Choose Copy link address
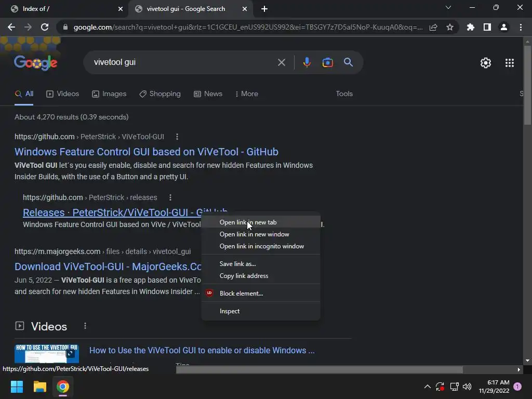 [x=261, y=276]
